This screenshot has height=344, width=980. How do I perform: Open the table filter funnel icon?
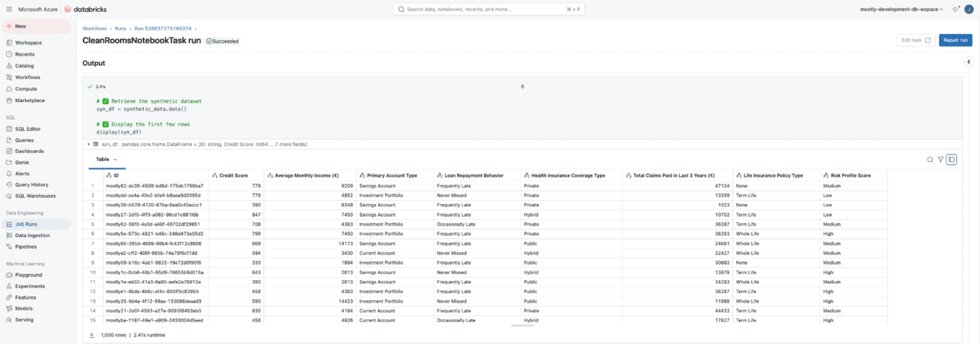940,160
